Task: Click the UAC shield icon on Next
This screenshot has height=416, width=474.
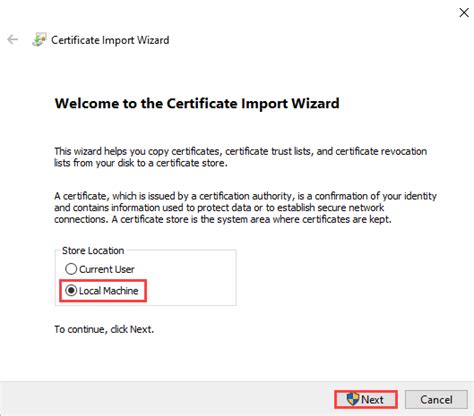Action: tap(352, 399)
